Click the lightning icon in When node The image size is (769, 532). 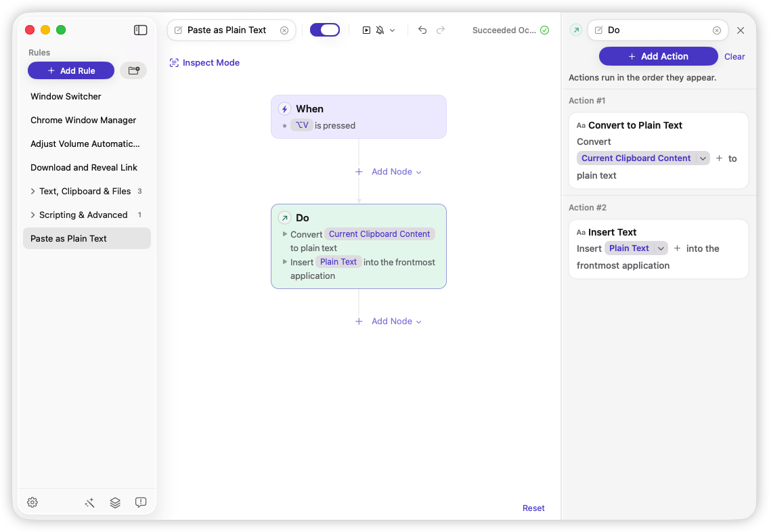click(x=284, y=109)
